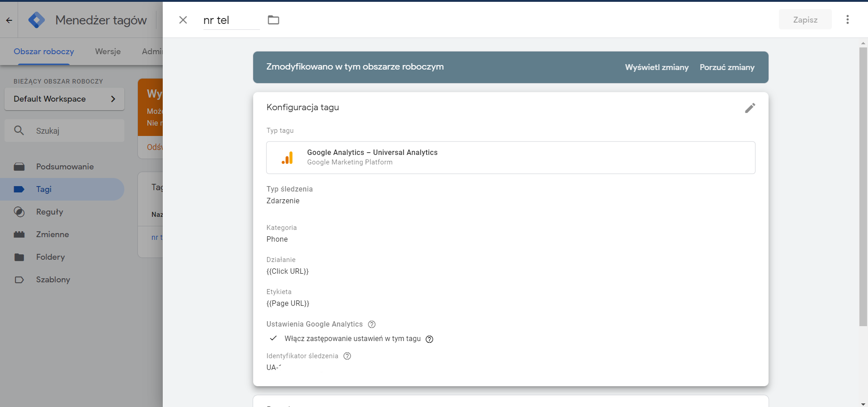Open help for Identyfikator śledzenia
The image size is (868, 407).
(x=347, y=356)
